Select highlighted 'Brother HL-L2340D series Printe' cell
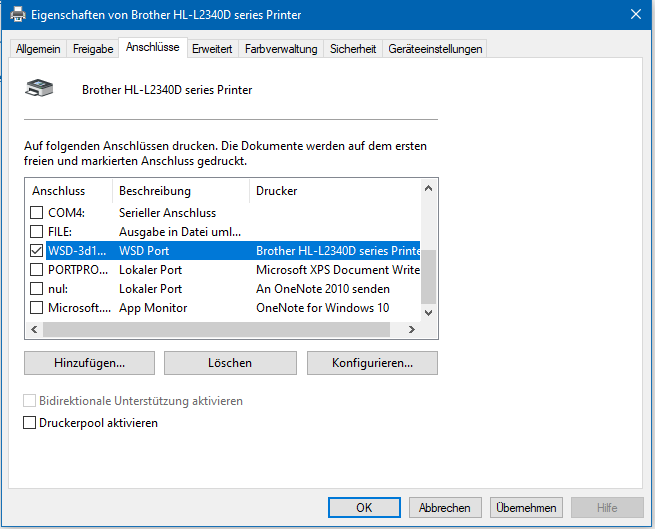Screen dimensions: 655x529 (338, 251)
